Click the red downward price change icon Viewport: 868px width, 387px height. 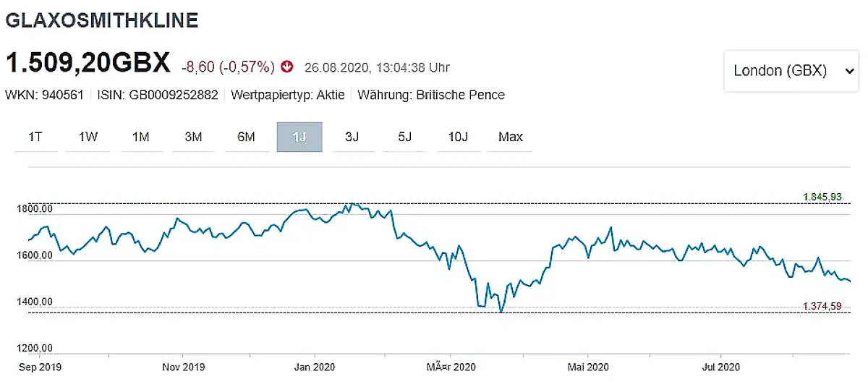(288, 67)
